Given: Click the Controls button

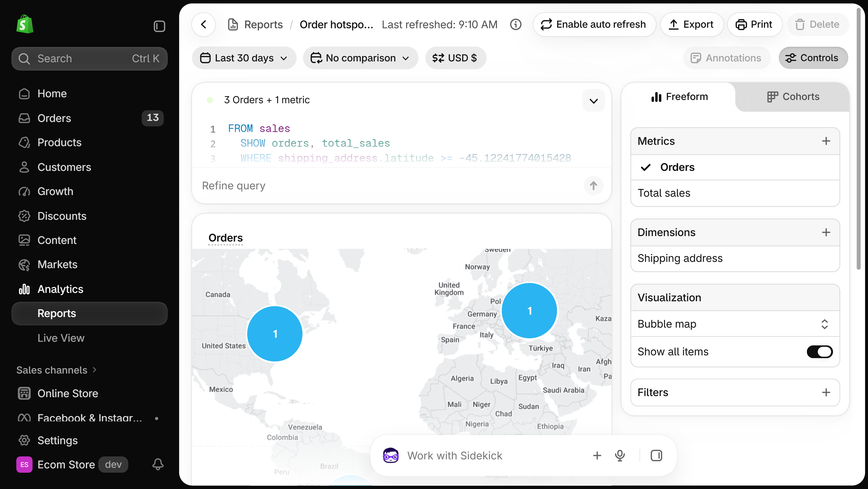Looking at the screenshot, I should click(x=813, y=58).
